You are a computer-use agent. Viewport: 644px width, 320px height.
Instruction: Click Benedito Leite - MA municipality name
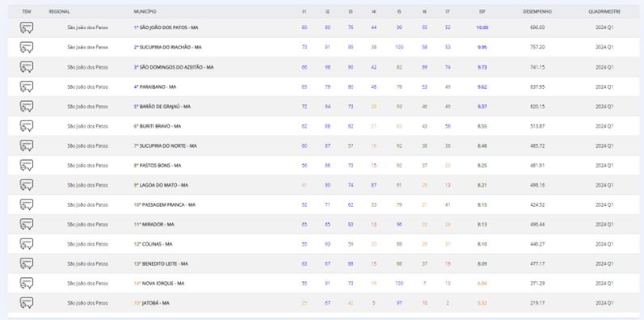point(164,263)
